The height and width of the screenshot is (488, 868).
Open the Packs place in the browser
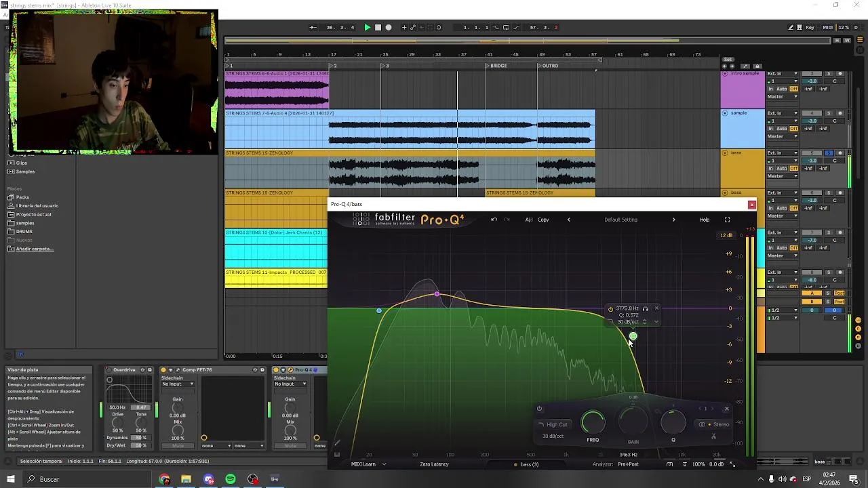click(x=22, y=197)
